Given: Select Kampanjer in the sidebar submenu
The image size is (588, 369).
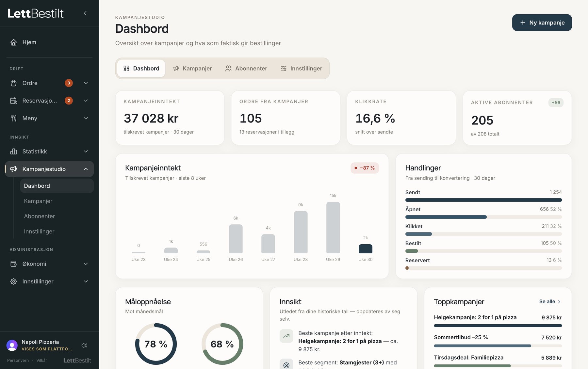Looking at the screenshot, I should [x=57, y=201].
